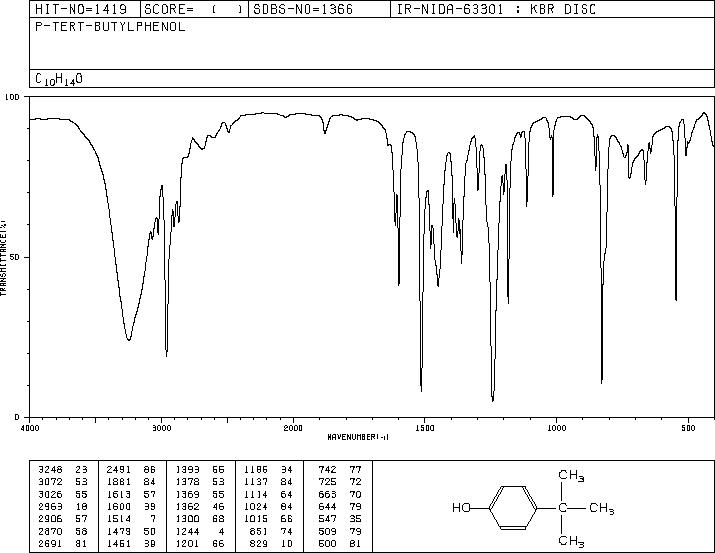Select the 2491 peak entry in table
This screenshot has width=715, height=553.
(131, 469)
